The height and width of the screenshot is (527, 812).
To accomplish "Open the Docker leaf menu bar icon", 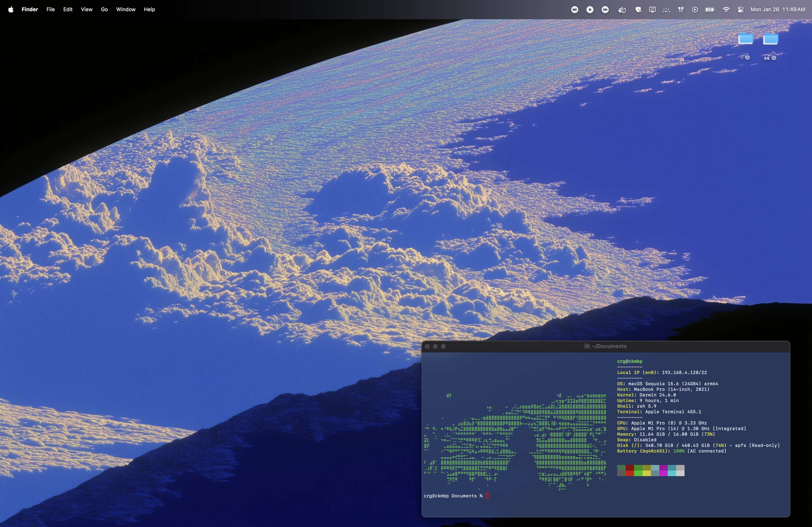I will coord(622,10).
